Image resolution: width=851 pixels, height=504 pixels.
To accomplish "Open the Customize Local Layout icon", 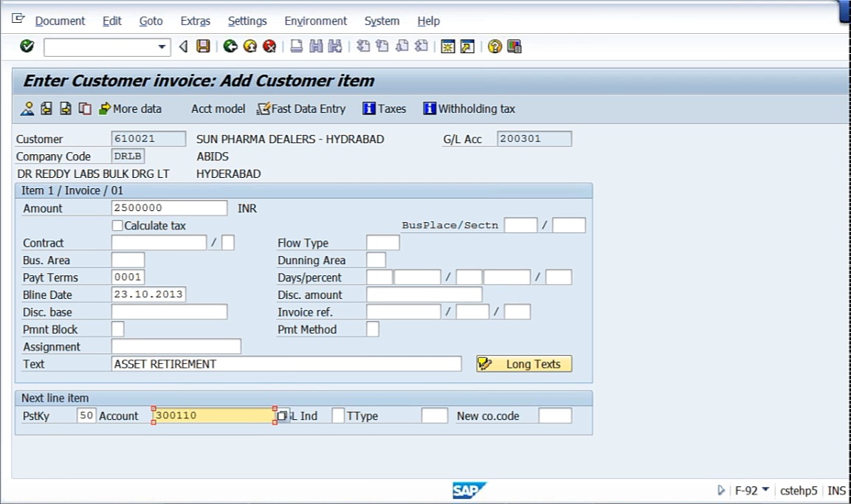I will click(x=514, y=46).
